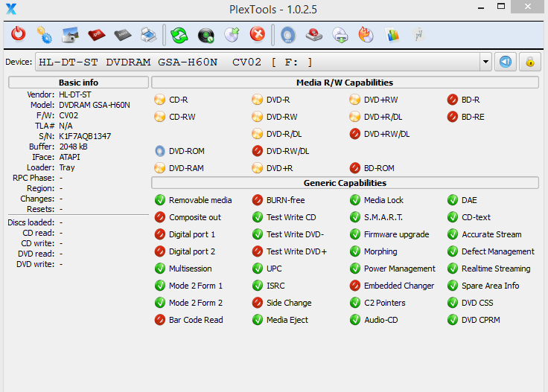Click the Model value DVDRAM GSA-H60N

tap(95, 105)
